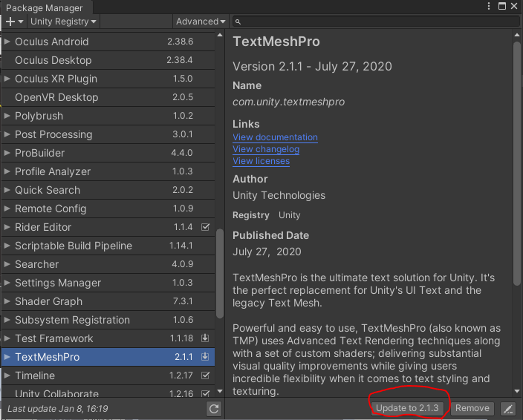
Task: Click the details pane scrollbar thumb
Action: (517, 163)
